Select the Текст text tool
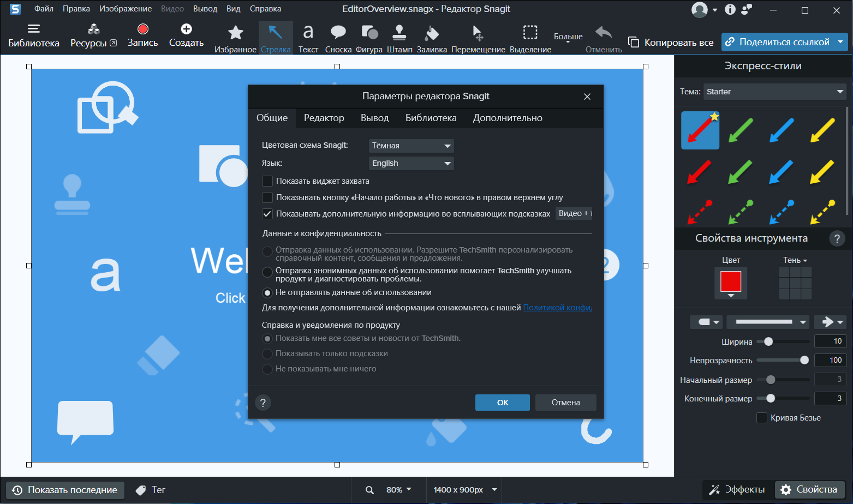Image resolution: width=853 pixels, height=504 pixels. pos(308,38)
